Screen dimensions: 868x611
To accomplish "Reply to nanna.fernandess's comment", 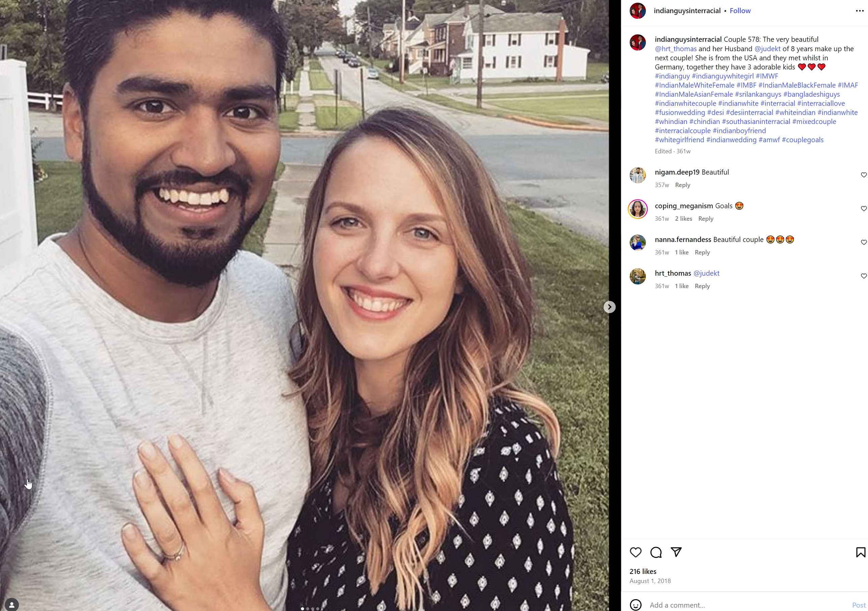I will click(702, 252).
